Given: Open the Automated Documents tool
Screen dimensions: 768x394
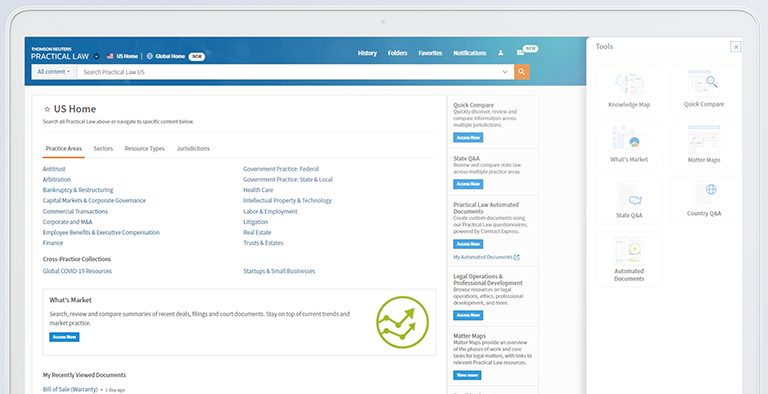Looking at the screenshot, I should (x=629, y=259).
